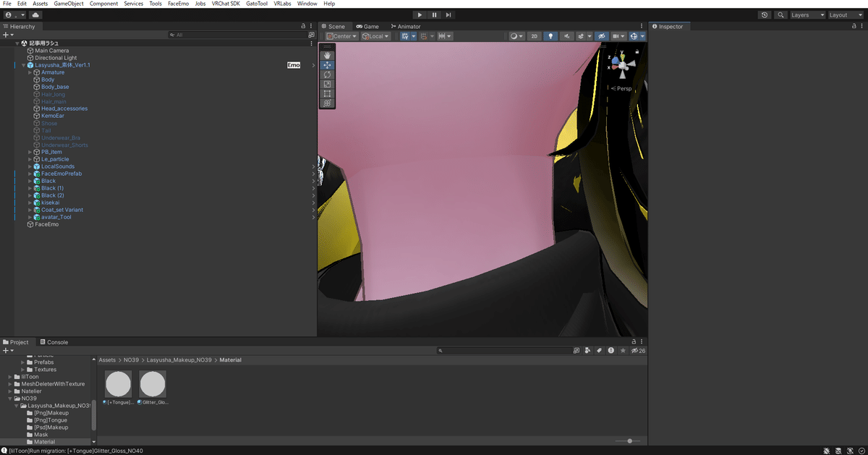The width and height of the screenshot is (868, 455).
Task: Select the Move tool
Action: click(327, 65)
